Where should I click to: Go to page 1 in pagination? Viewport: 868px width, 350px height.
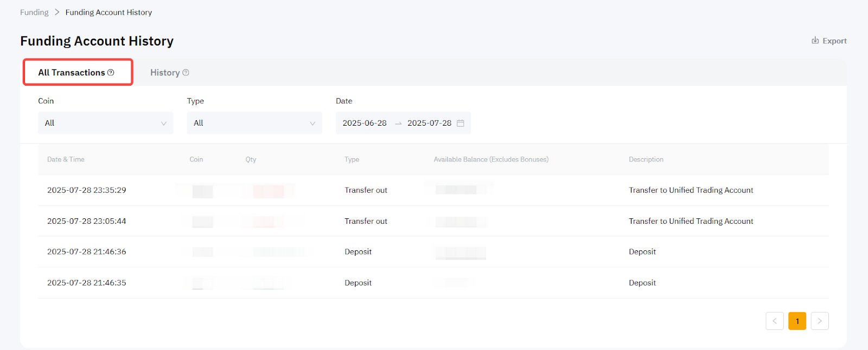[x=797, y=321]
